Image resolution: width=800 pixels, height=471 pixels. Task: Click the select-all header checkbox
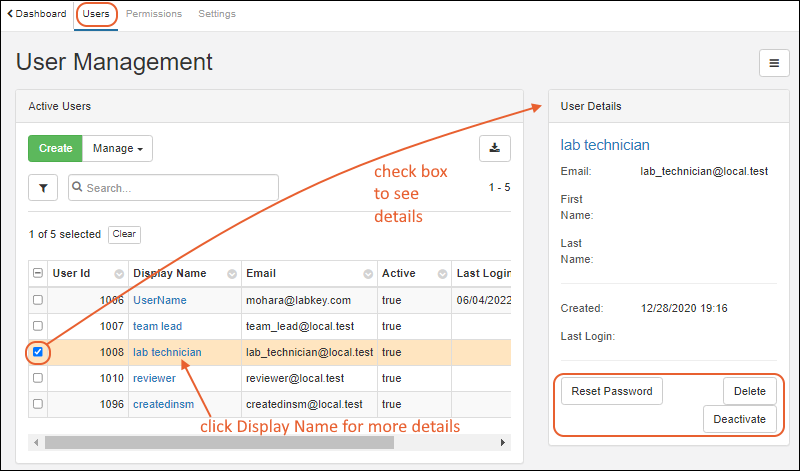coord(38,274)
